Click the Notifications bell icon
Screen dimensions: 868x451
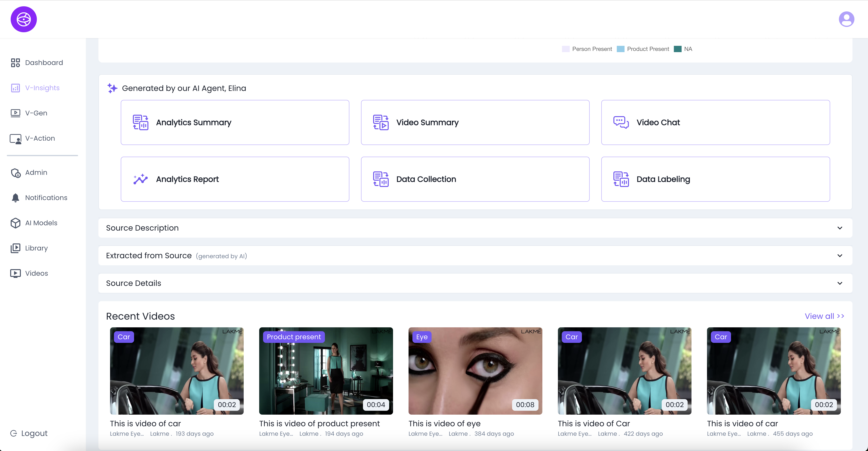click(x=15, y=198)
